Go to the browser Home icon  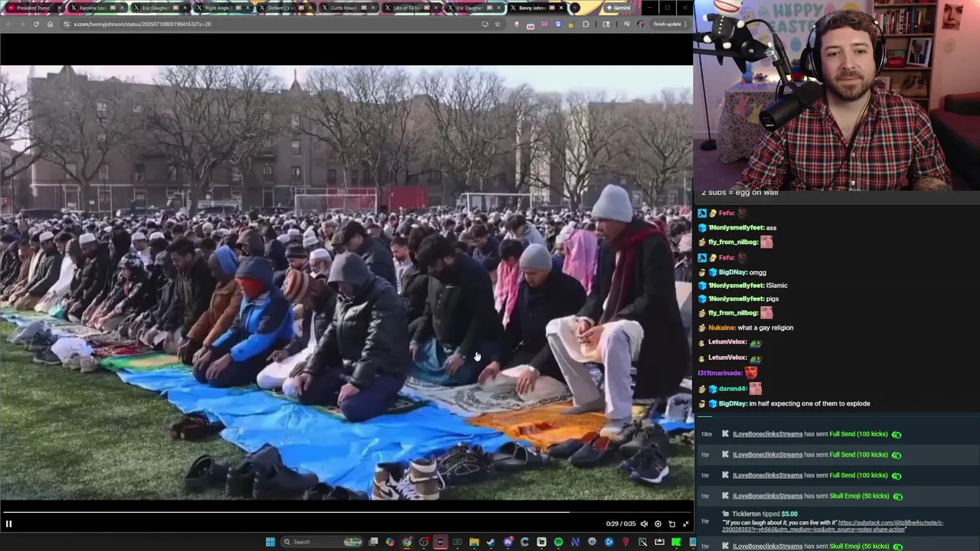click(x=50, y=24)
